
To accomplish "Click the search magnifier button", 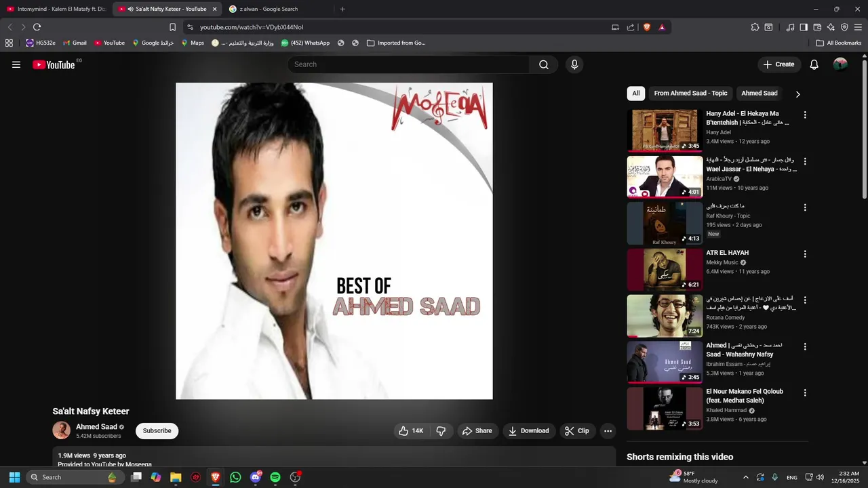I will pos(544,64).
